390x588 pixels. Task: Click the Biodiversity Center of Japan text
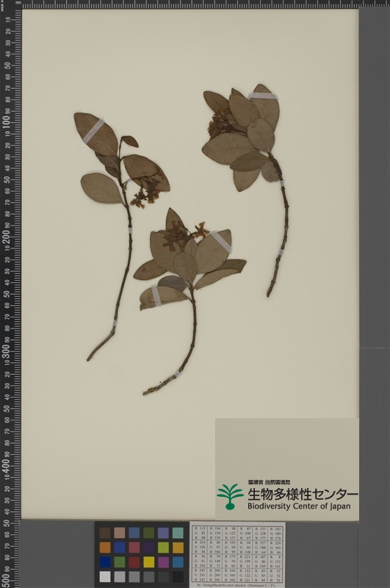point(299,506)
